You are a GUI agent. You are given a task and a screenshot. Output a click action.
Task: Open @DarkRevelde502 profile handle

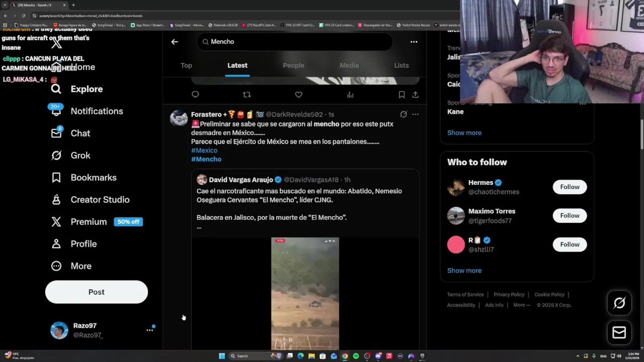point(294,115)
